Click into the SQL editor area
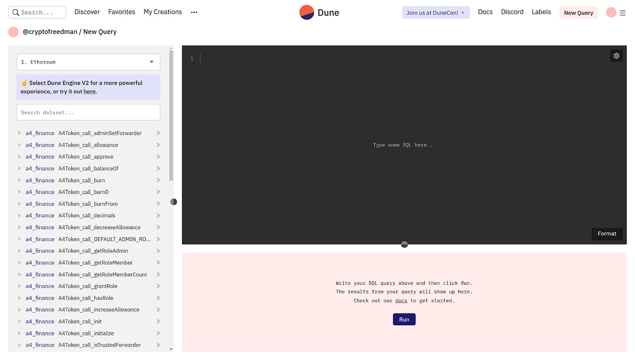 pyautogui.click(x=404, y=145)
